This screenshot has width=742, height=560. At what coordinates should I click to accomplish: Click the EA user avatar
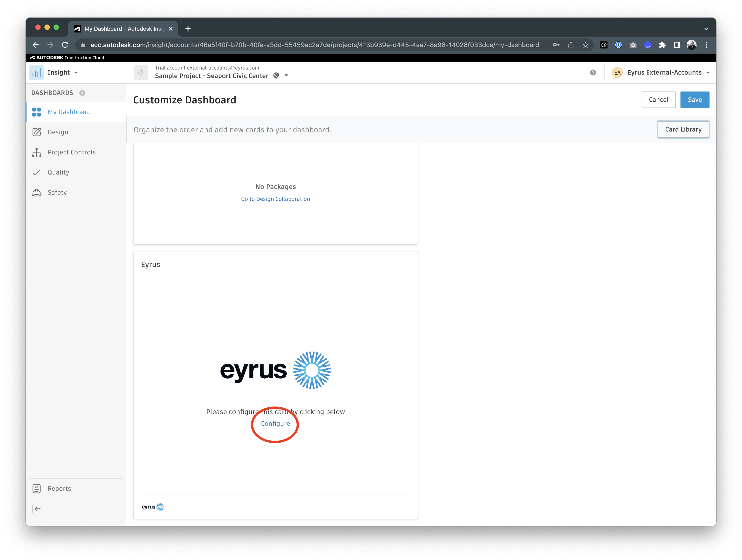click(x=617, y=73)
